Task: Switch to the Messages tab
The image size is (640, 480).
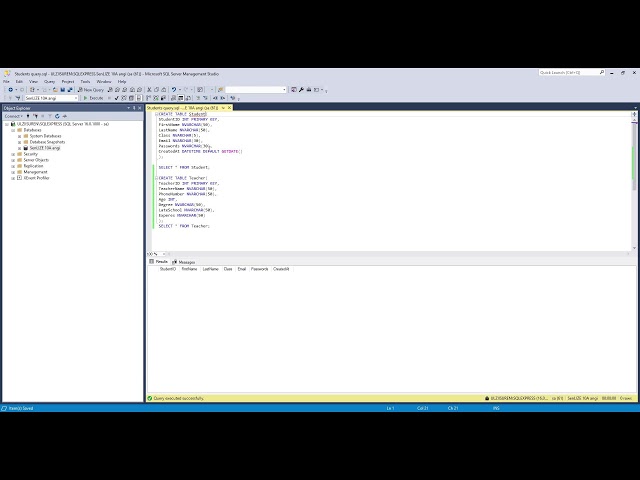Action: tap(184, 262)
